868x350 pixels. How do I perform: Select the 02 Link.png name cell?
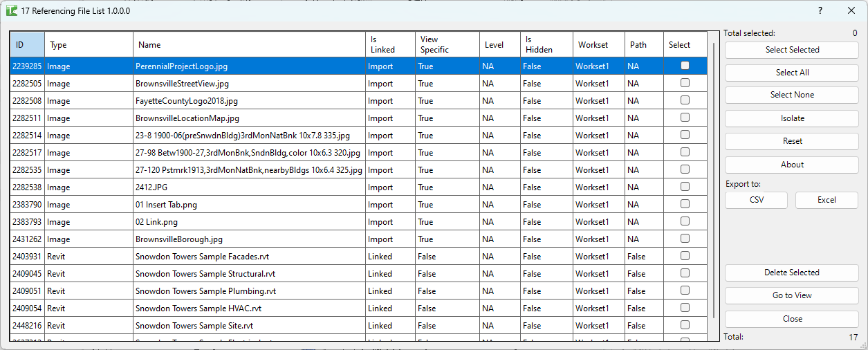coord(249,222)
